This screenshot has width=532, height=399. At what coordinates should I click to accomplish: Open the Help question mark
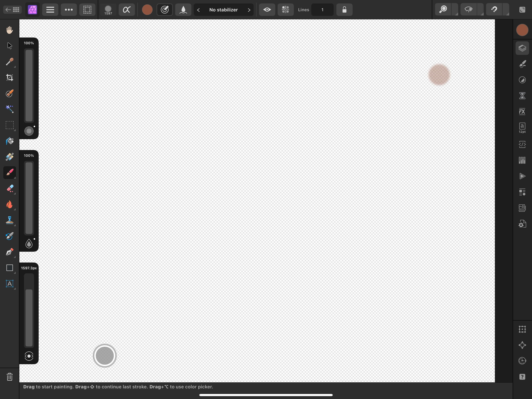(x=522, y=377)
